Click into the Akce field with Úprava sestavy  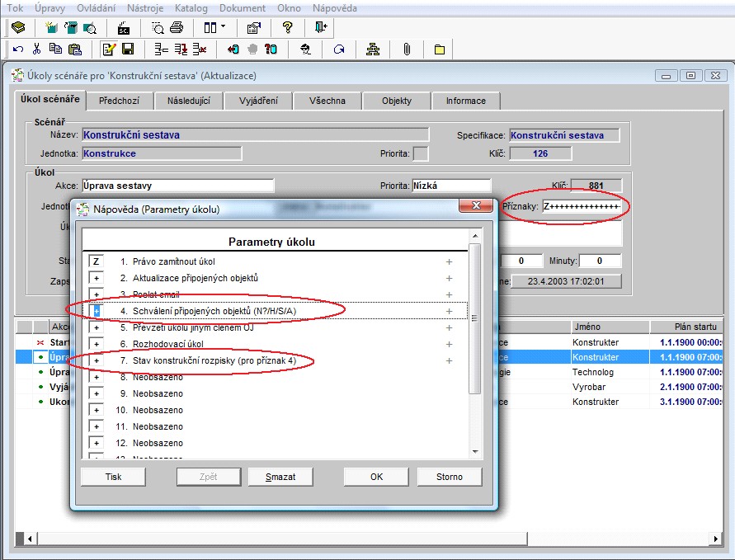[x=178, y=186]
